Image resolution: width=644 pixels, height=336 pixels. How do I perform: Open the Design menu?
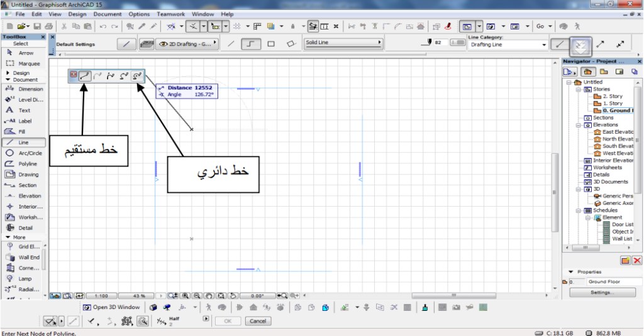pyautogui.click(x=77, y=14)
